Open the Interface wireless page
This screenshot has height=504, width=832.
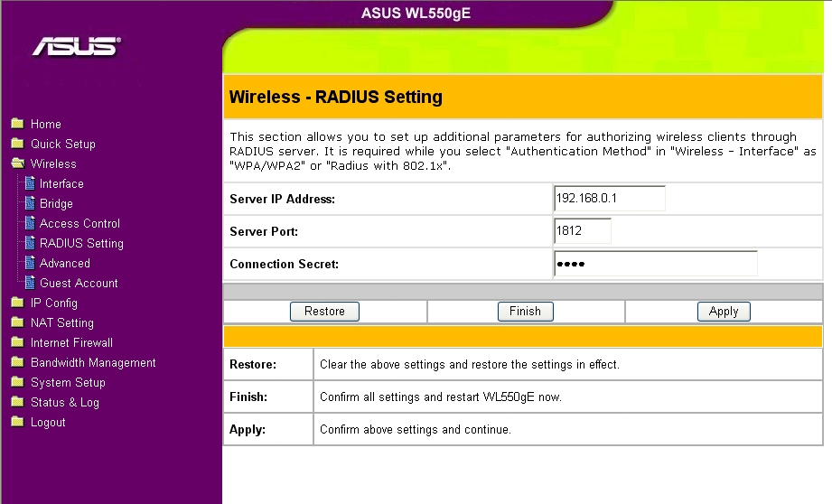tap(61, 183)
